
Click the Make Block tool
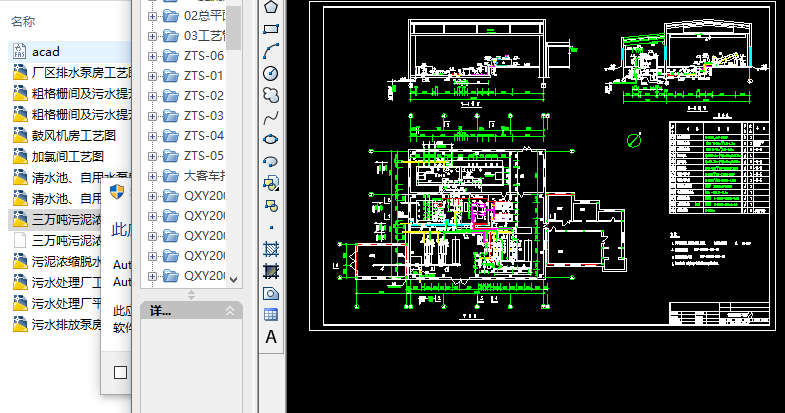[x=271, y=205]
